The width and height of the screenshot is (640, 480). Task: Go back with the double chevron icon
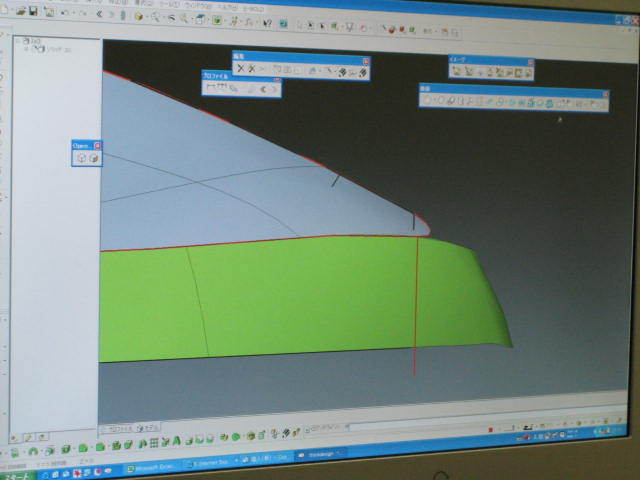(x=99, y=14)
